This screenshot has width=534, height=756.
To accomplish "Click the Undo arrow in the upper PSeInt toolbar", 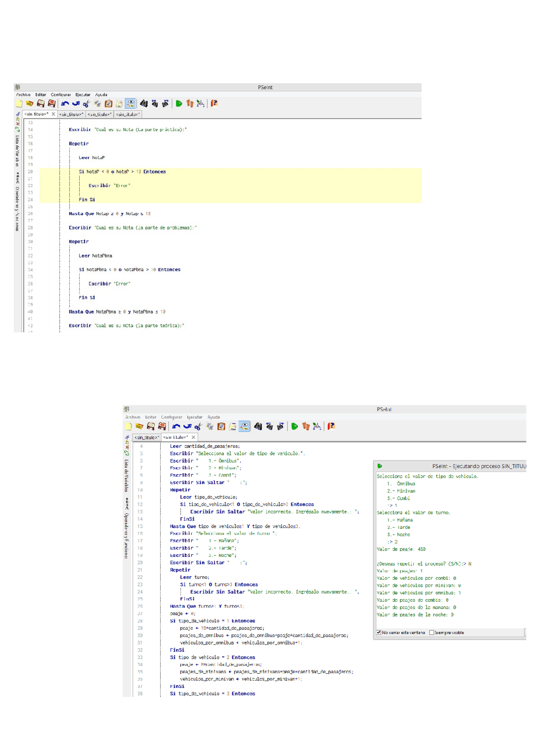I will 65,104.
